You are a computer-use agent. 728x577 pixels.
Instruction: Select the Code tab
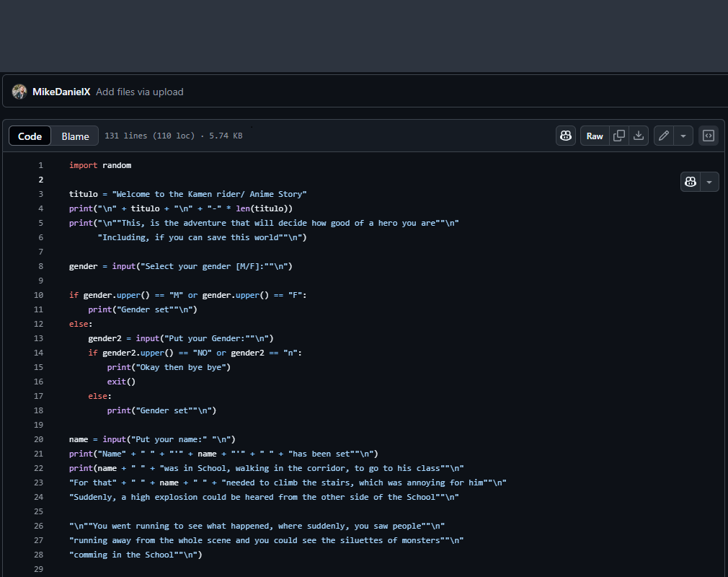point(30,136)
